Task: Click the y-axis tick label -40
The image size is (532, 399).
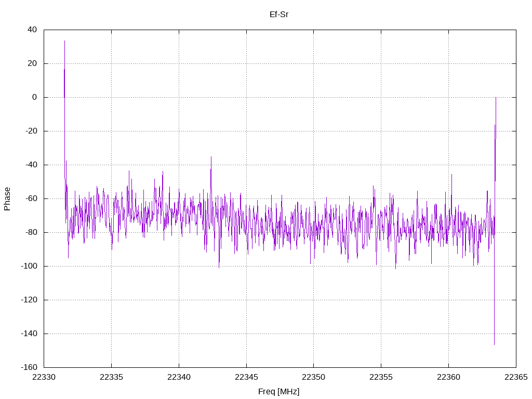Action: (x=31, y=165)
